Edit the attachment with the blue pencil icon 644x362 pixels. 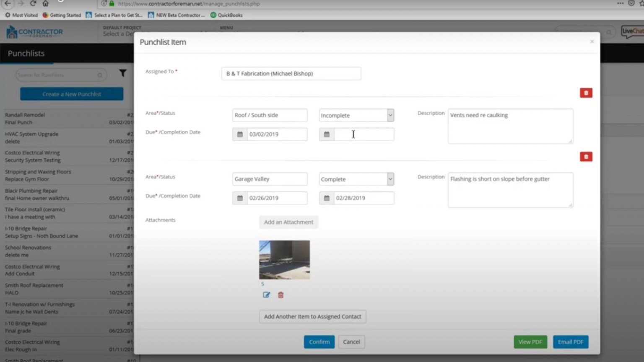click(266, 295)
